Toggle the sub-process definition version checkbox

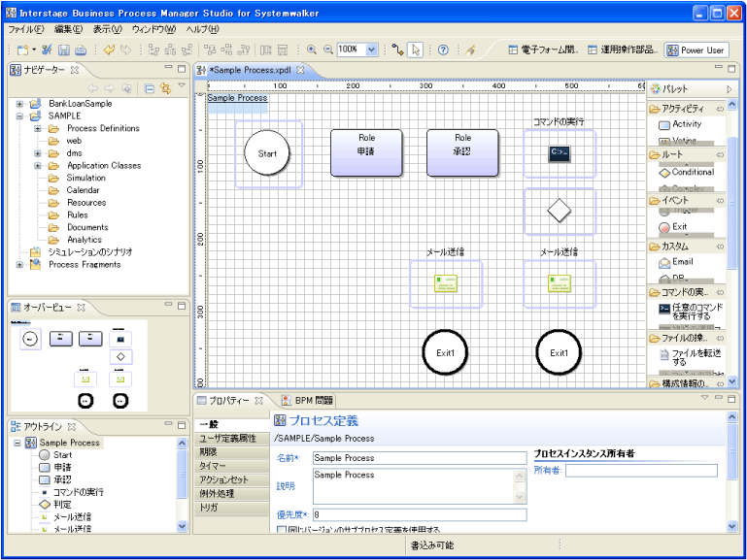(282, 530)
